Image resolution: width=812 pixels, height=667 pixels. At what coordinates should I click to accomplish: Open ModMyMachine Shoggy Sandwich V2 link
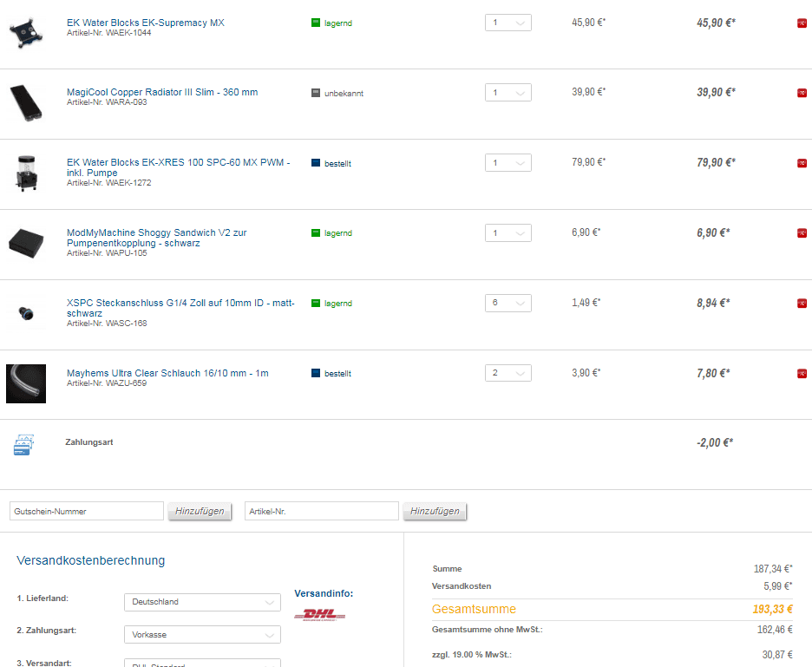(x=156, y=238)
